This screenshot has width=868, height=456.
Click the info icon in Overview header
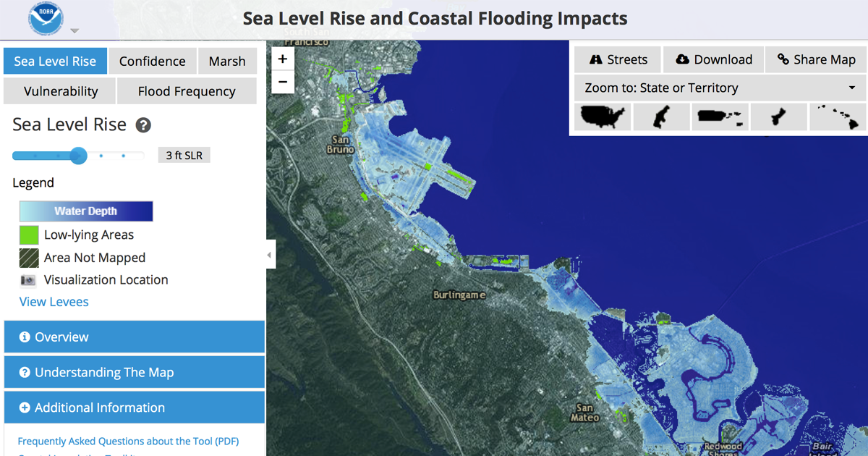coord(25,337)
